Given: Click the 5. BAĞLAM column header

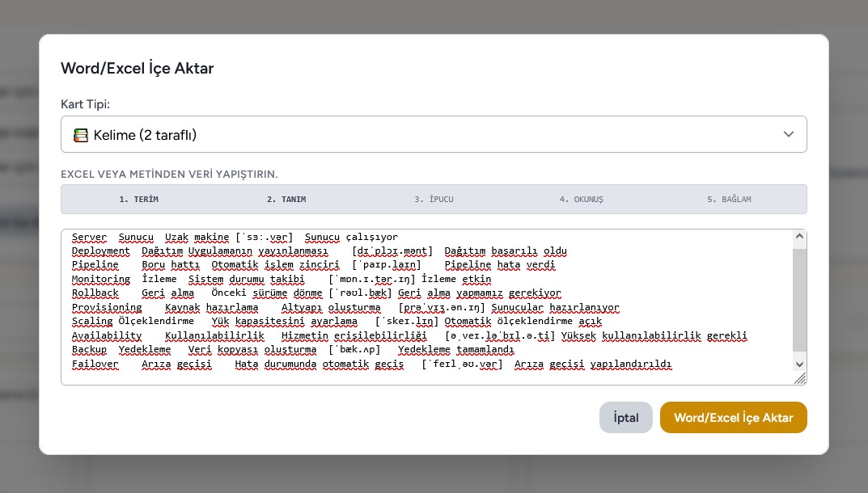Looking at the screenshot, I should (731, 199).
